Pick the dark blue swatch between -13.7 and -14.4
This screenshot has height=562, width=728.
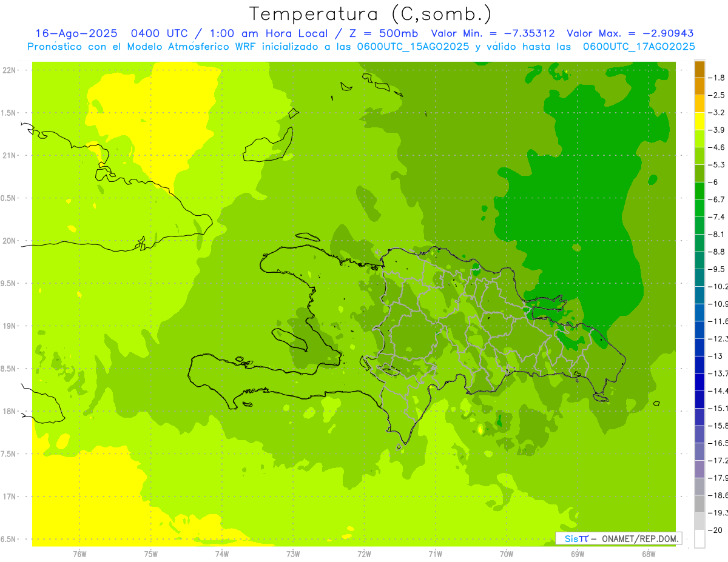pos(699,382)
